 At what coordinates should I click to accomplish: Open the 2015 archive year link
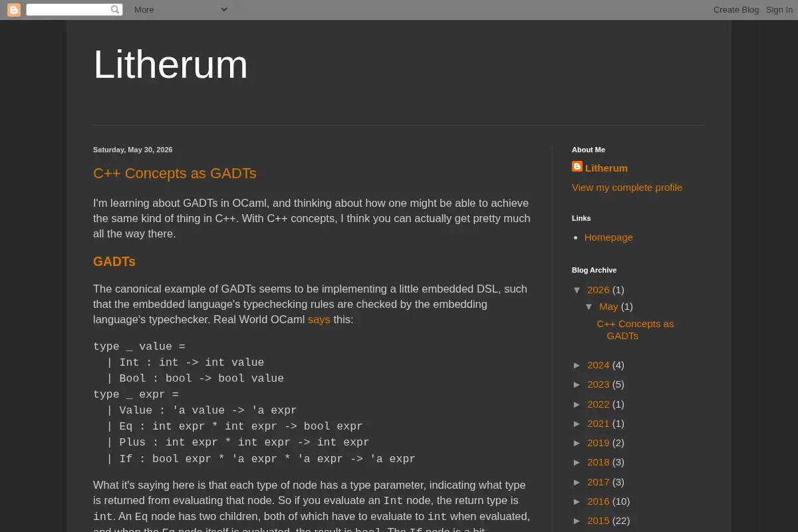point(598,521)
